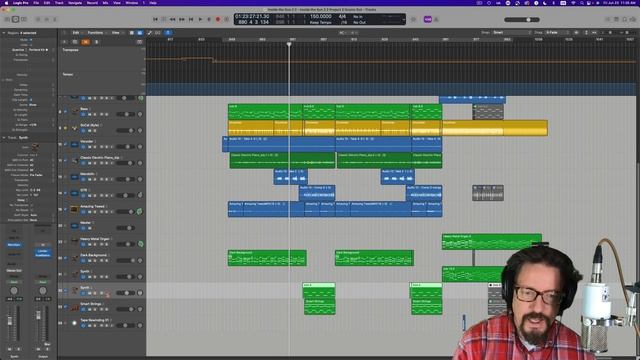The width and height of the screenshot is (640, 360).
Task: Click the Transpose global track label
Action: tap(71, 50)
